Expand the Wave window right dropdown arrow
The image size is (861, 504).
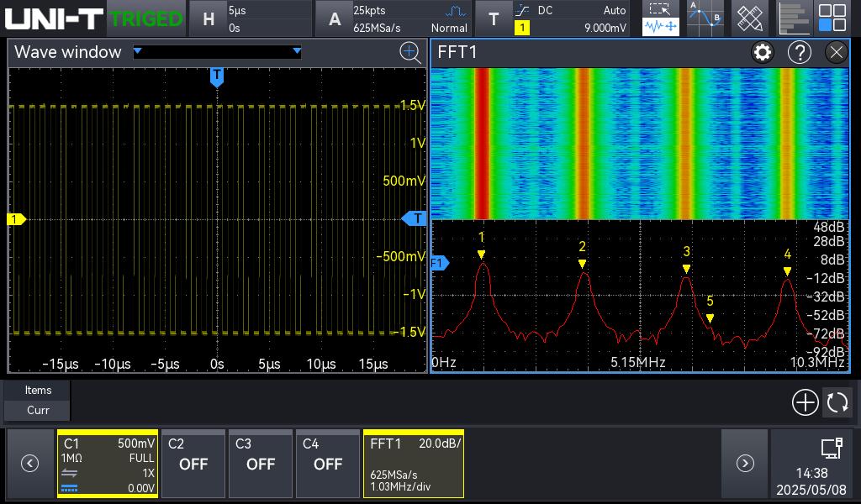click(296, 52)
